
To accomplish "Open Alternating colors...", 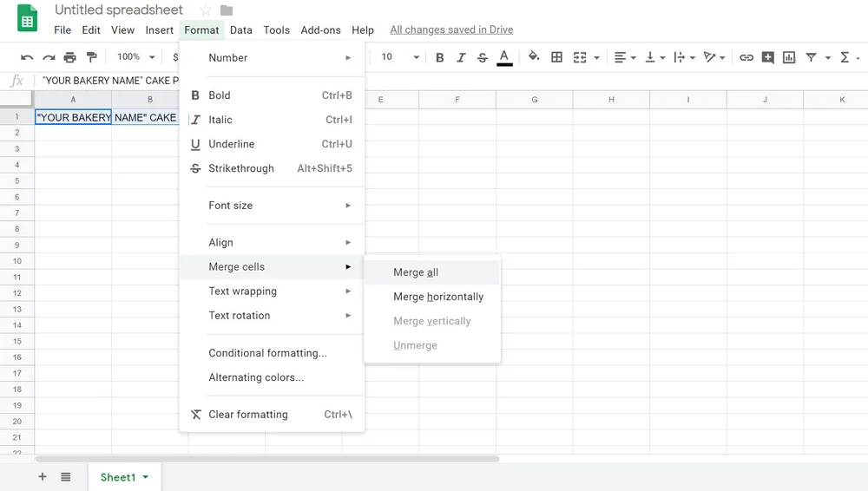I will click(x=272, y=377).
